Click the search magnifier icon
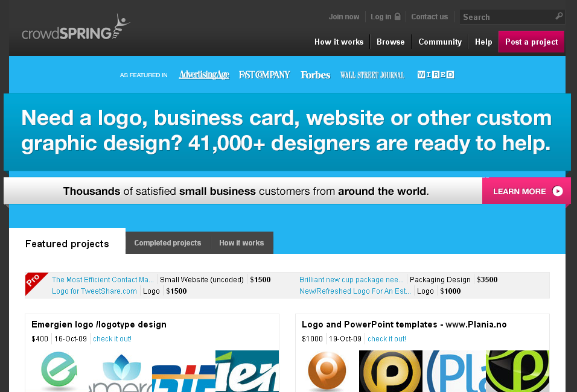 point(559,16)
